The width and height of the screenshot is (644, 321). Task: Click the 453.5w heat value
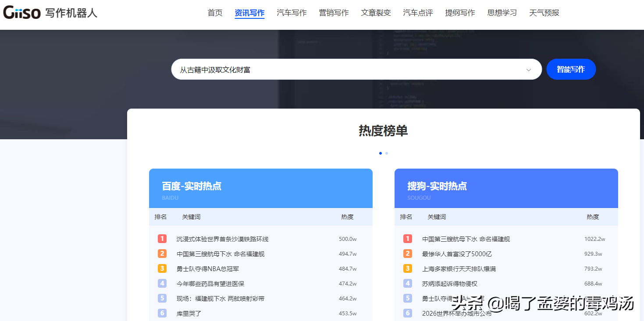coord(348,314)
